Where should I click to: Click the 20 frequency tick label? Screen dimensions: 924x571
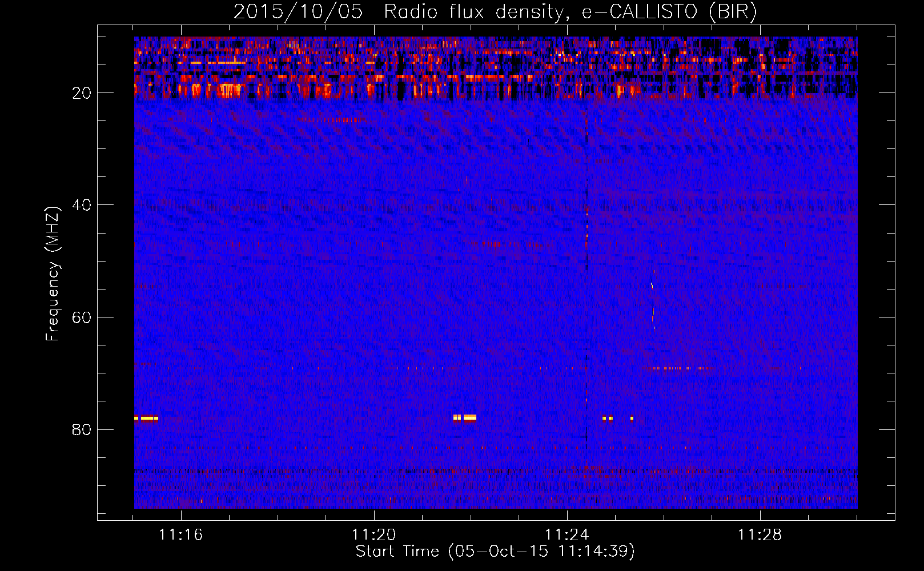point(82,93)
